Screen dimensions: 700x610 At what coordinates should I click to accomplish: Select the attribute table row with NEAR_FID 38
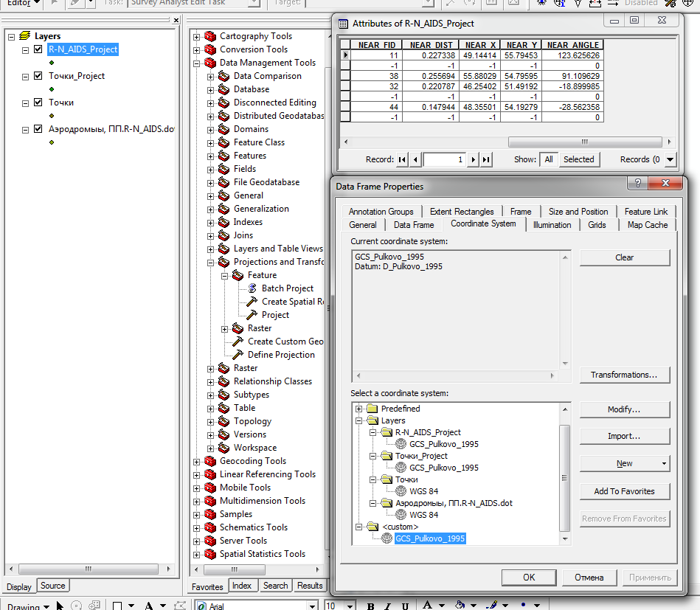point(471,76)
